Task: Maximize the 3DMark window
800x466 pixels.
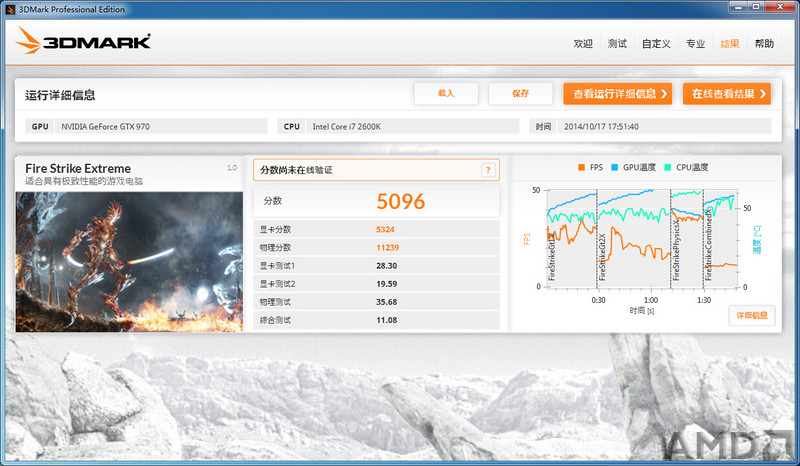Action: tap(756, 7)
